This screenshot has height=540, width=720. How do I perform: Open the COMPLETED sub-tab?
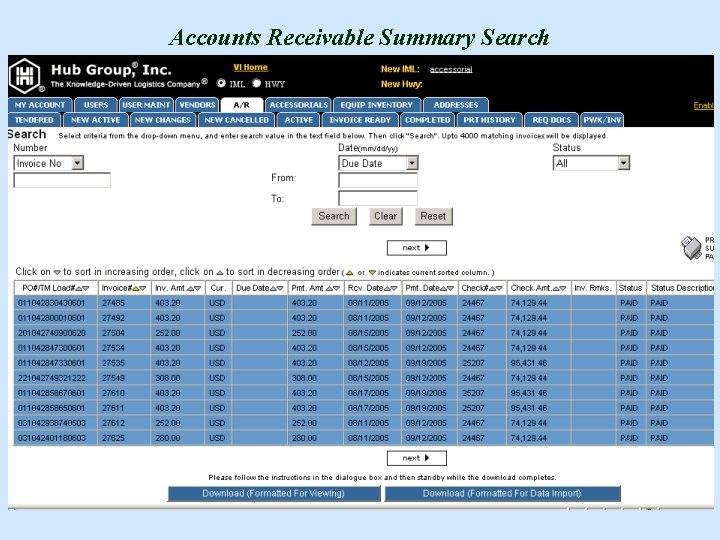click(428, 120)
